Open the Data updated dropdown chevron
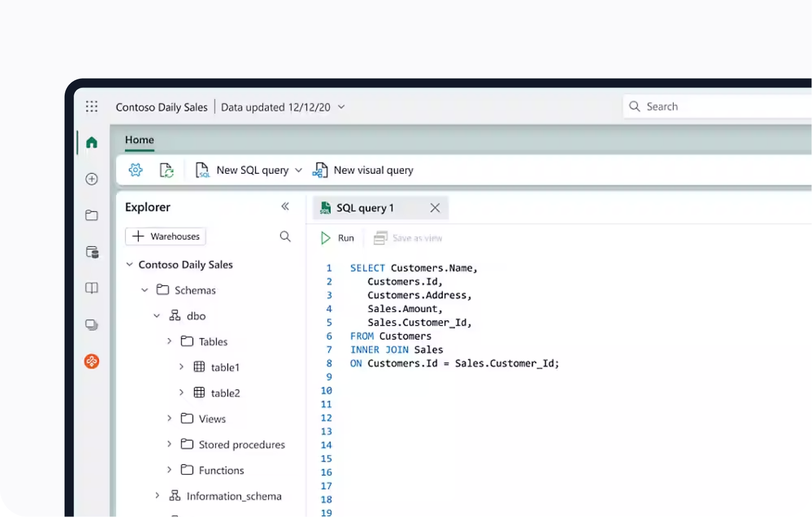This screenshot has height=517, width=812. pyautogui.click(x=341, y=107)
